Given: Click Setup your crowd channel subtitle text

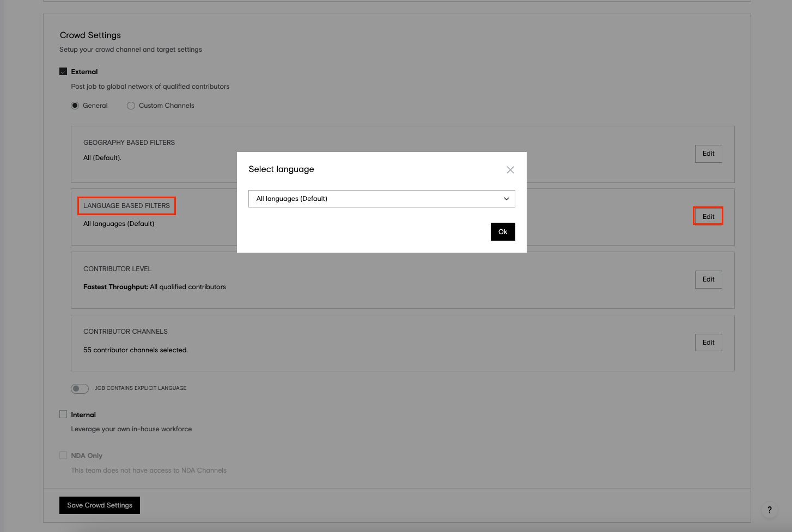Looking at the screenshot, I should [131, 50].
